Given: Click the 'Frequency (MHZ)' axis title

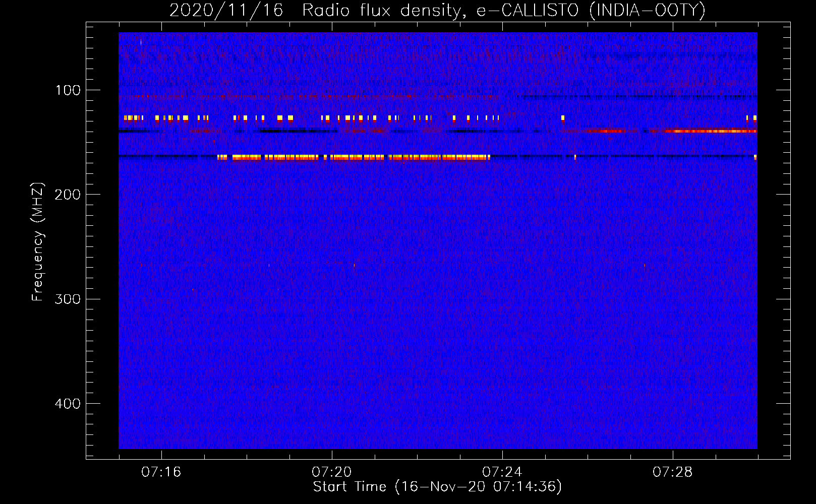Looking at the screenshot, I should pyautogui.click(x=38, y=242).
